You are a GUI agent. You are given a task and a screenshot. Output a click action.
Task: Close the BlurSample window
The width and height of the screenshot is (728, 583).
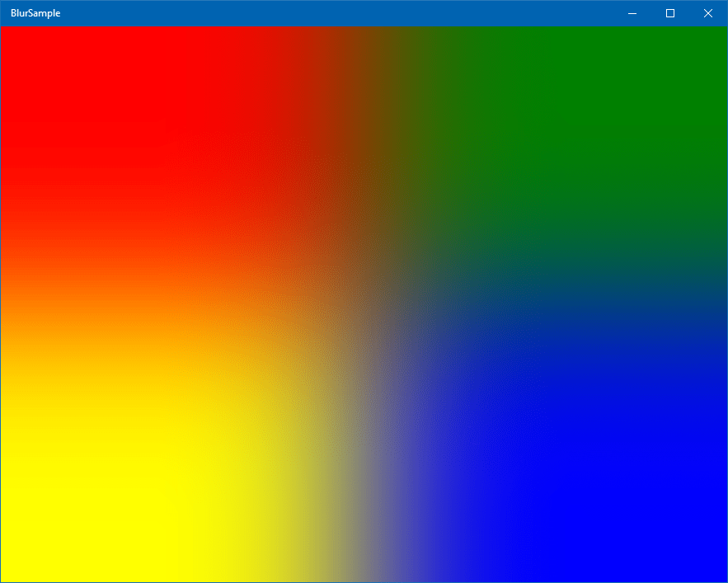tap(708, 13)
